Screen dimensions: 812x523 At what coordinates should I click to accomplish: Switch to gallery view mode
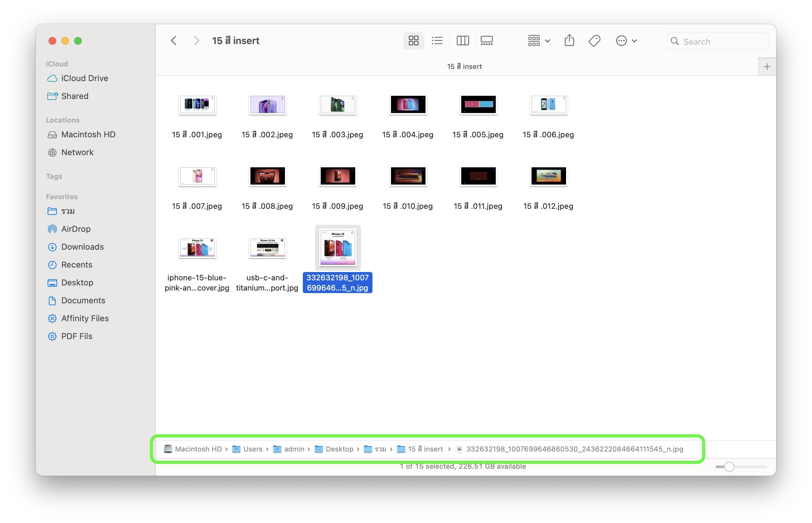(486, 41)
